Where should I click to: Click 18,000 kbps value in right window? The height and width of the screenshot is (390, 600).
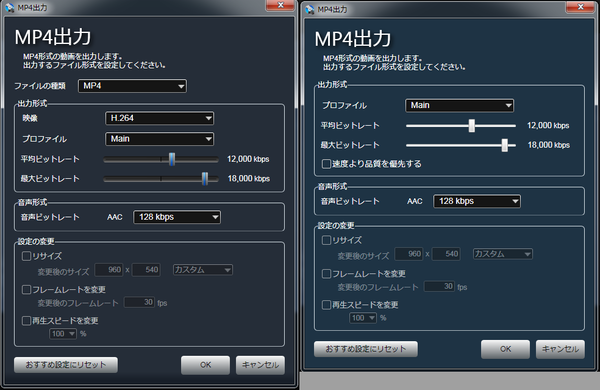click(x=549, y=145)
